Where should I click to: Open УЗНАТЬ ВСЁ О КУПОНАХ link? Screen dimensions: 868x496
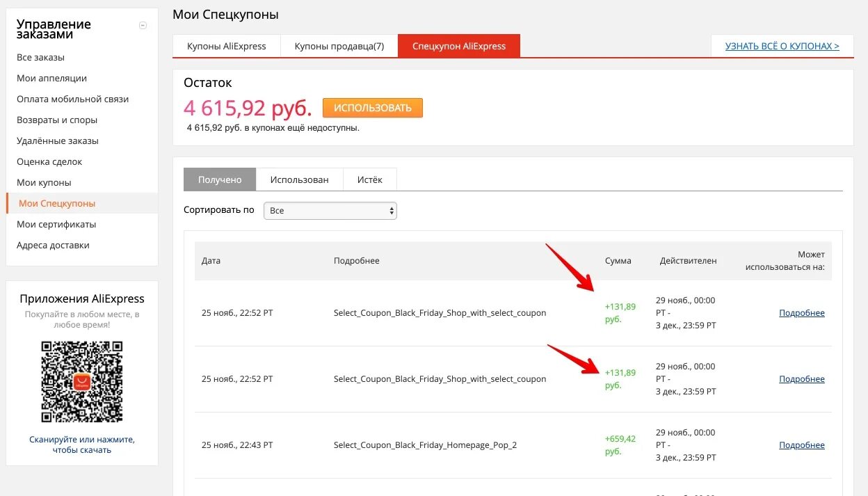(782, 46)
